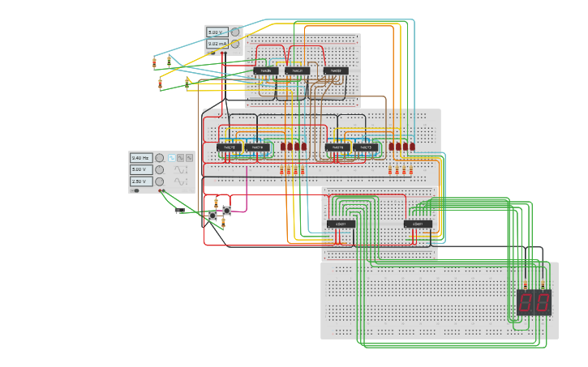Viewport: 588px width, 367px height.
Task: Click the function generator frequency knob
Action: click(x=159, y=158)
